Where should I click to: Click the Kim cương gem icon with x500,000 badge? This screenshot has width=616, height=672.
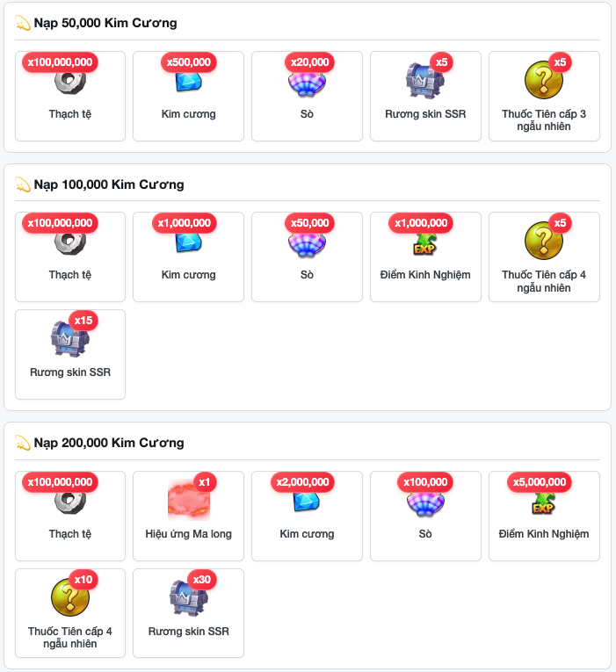coord(189,82)
